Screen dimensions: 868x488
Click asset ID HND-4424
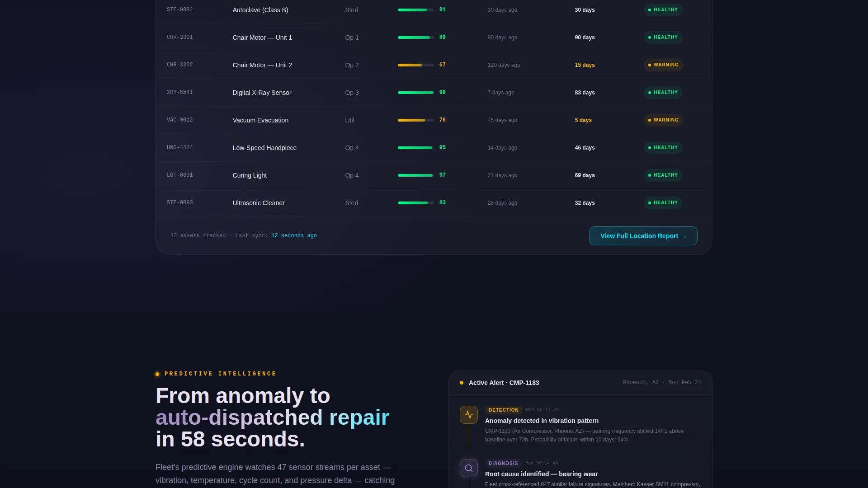pos(180,148)
